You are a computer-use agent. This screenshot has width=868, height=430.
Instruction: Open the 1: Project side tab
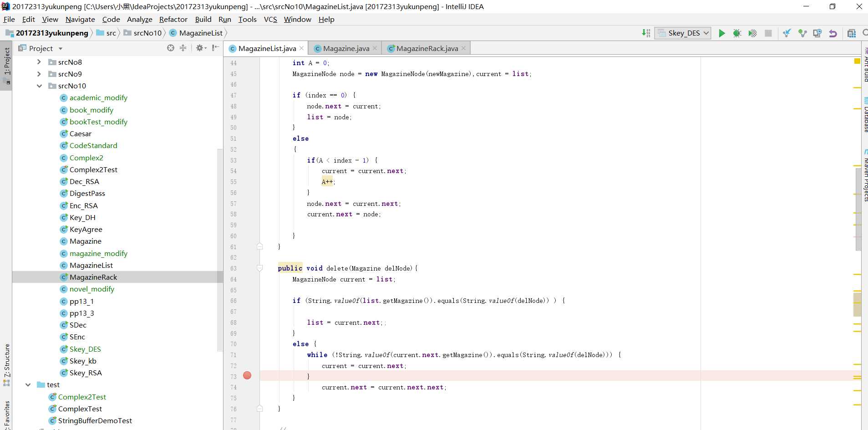coord(6,66)
